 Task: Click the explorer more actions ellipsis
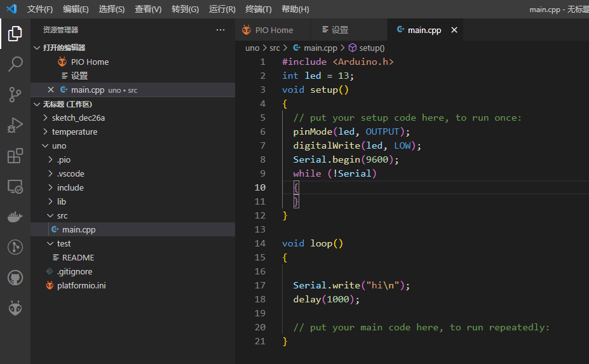[x=220, y=30]
